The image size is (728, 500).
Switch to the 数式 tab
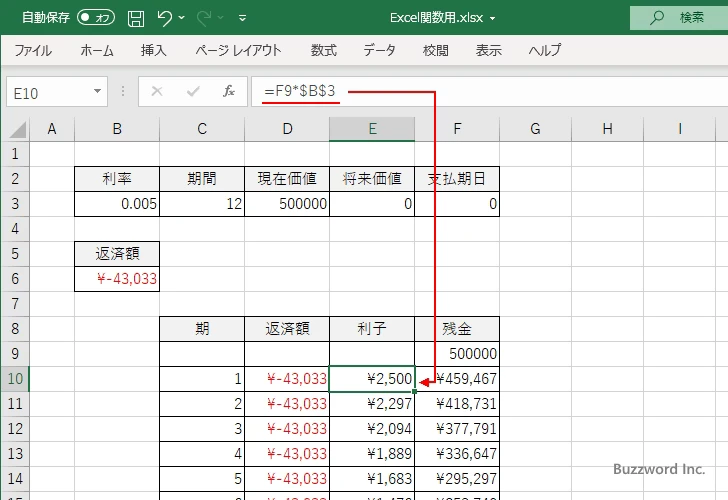coord(324,50)
